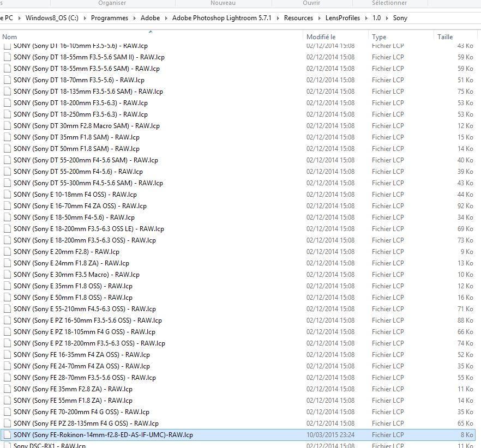Expand breadcrumb arrow after LensProfiles
Viewport: 481px width, 448px height.
pyautogui.click(x=366, y=18)
